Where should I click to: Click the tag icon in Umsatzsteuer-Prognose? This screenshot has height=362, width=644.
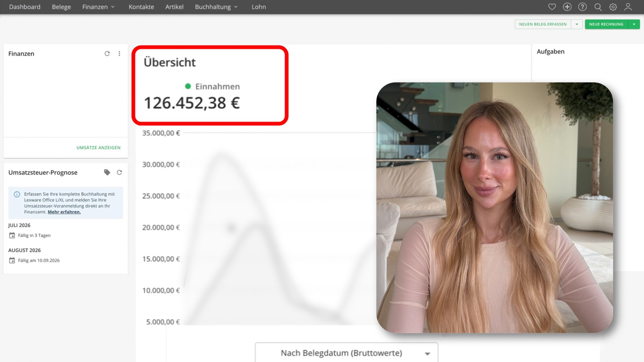point(107,172)
